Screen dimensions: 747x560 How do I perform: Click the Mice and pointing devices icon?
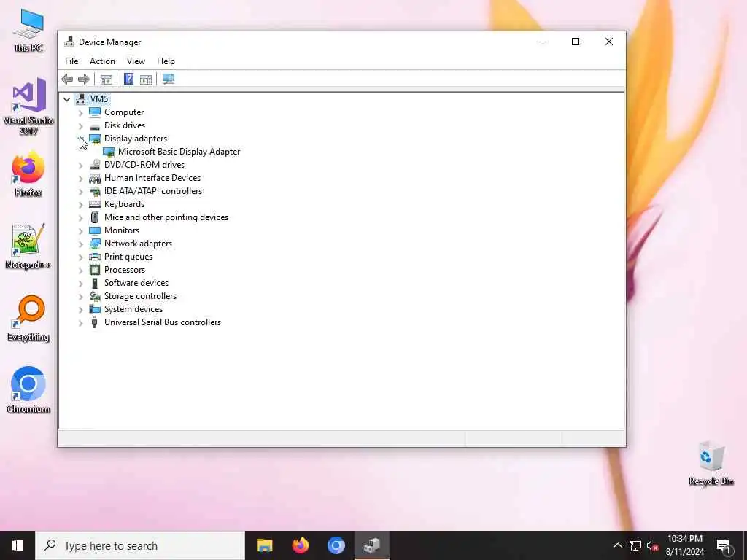pos(95,217)
